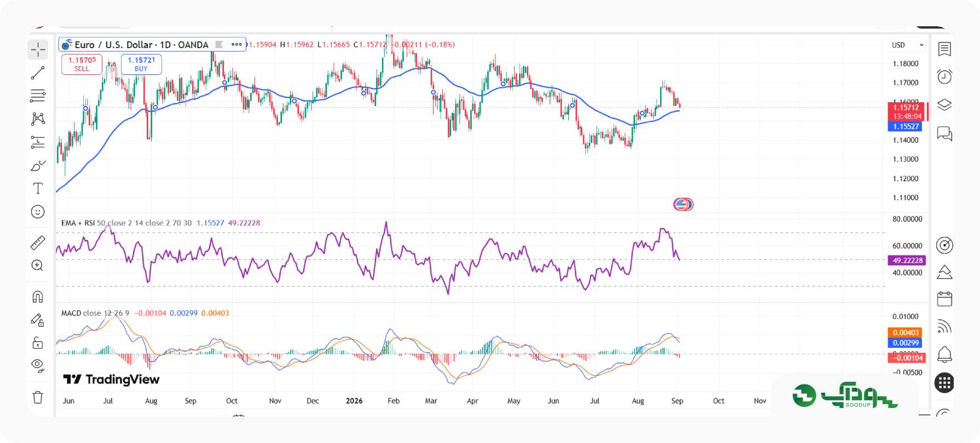Open the target icon panel in right sidebar
The image size is (980, 443).
[944, 245]
